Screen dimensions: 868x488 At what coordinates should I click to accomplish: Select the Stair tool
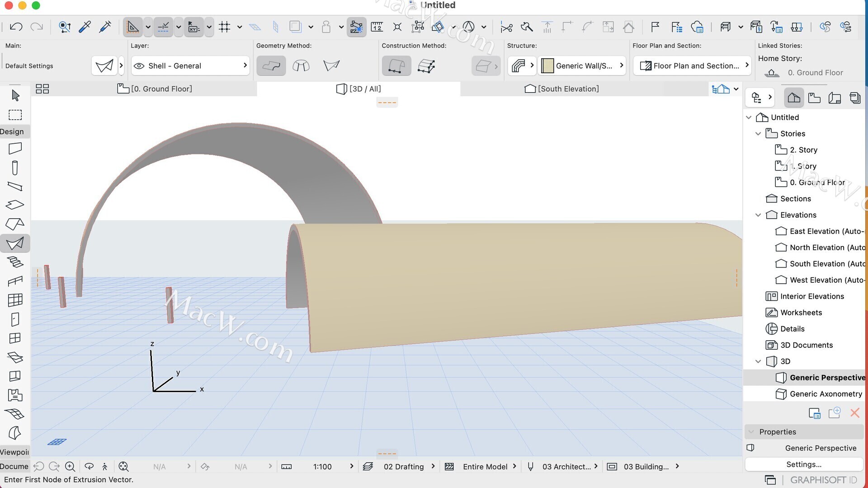click(x=15, y=262)
